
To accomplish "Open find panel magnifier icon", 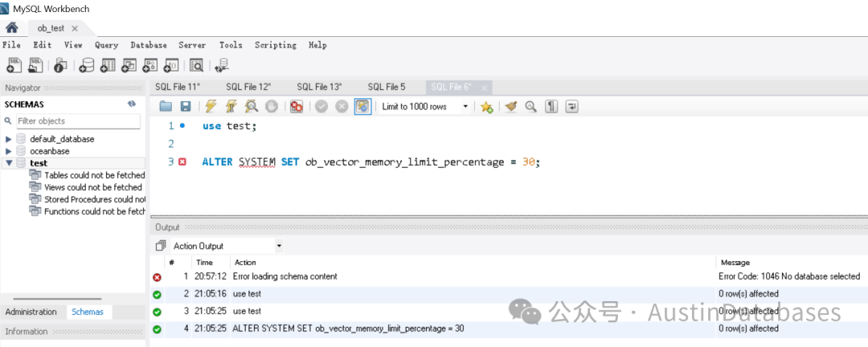I will point(531,107).
